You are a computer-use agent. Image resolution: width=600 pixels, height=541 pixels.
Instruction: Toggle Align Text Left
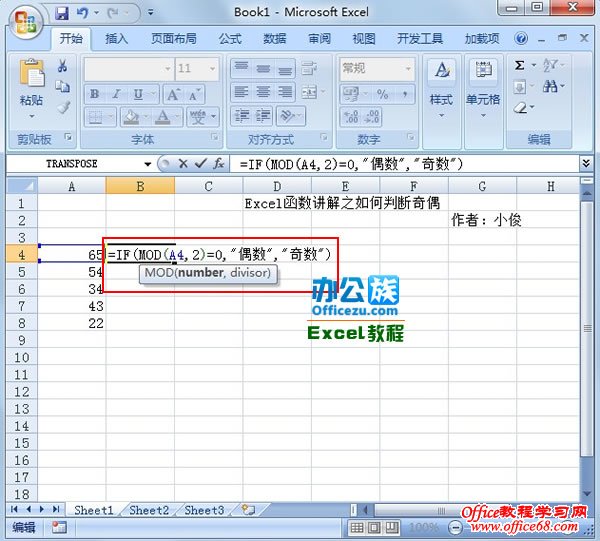pos(241,92)
